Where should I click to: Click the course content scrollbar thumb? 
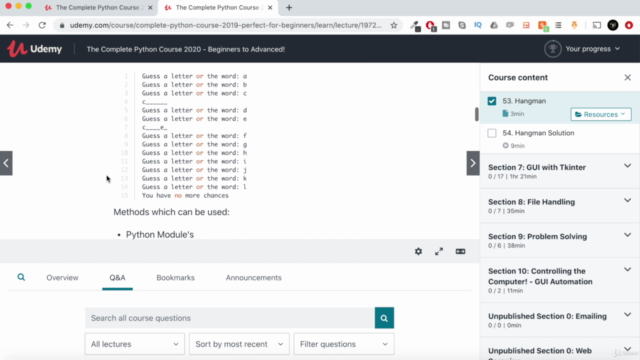pos(476,114)
